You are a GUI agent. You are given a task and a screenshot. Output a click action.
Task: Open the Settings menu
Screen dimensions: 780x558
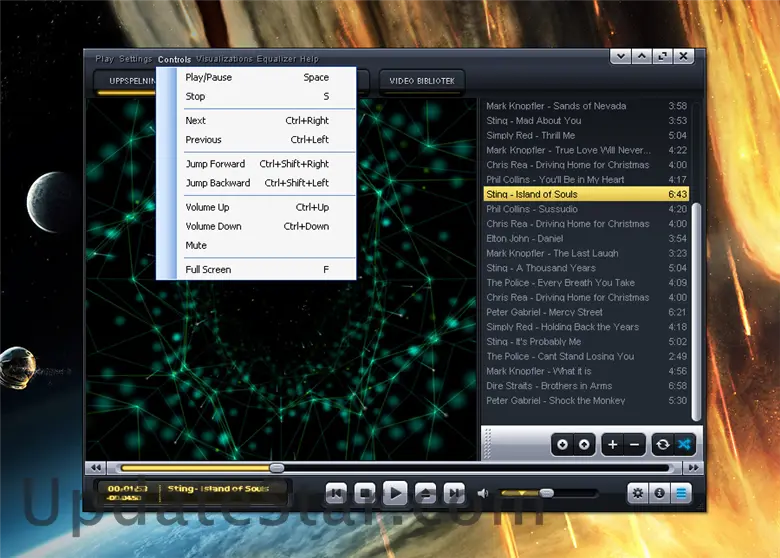click(136, 59)
